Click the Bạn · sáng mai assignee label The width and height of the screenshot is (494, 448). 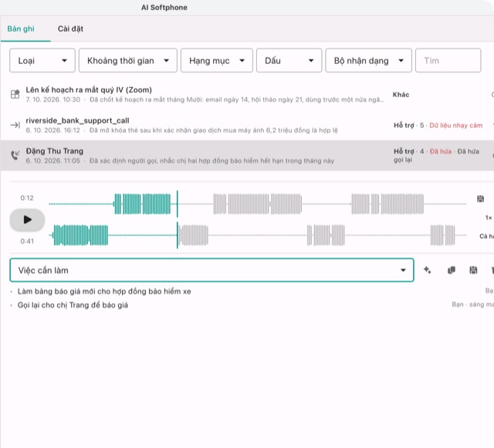click(x=472, y=305)
